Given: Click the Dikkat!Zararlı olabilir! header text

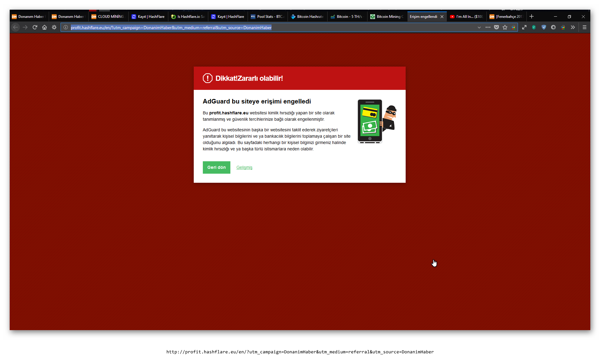Looking at the screenshot, I should pyautogui.click(x=249, y=78).
